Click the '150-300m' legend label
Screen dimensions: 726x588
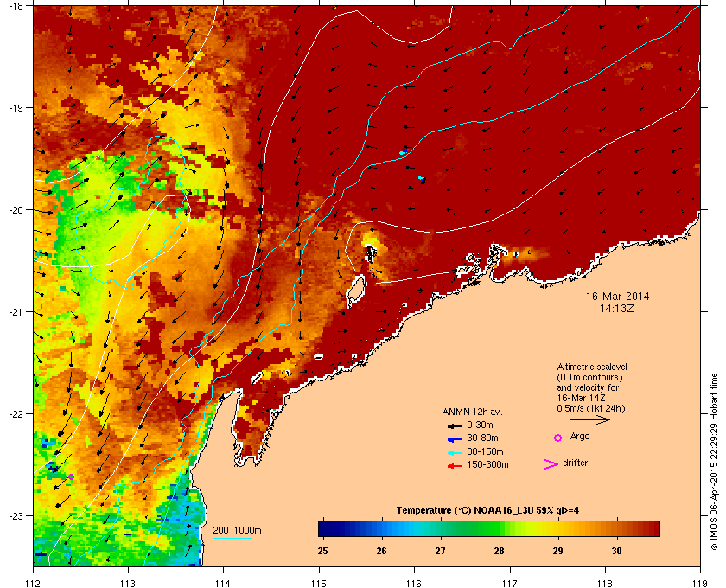click(487, 464)
